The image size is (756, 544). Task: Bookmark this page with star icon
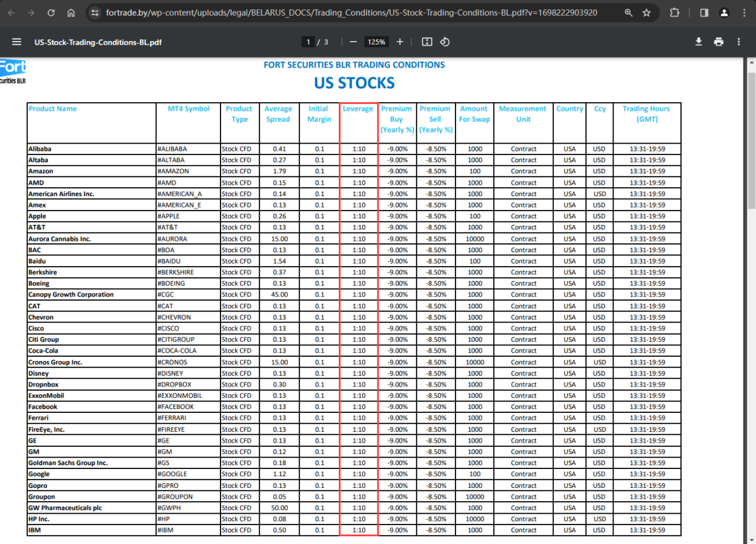(646, 13)
